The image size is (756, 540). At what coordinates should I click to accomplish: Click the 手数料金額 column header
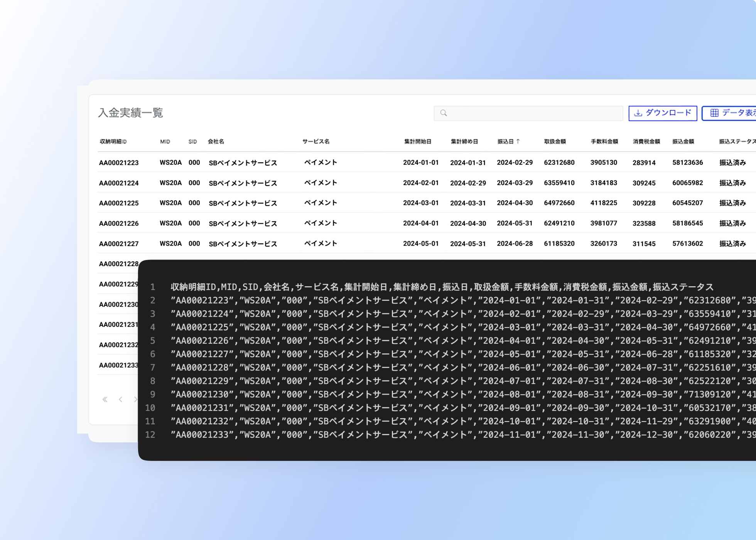[604, 142]
